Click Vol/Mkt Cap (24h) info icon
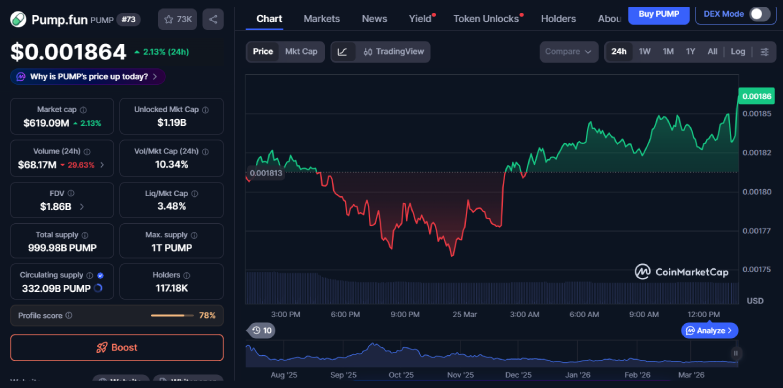This screenshot has width=783, height=388. [x=205, y=152]
